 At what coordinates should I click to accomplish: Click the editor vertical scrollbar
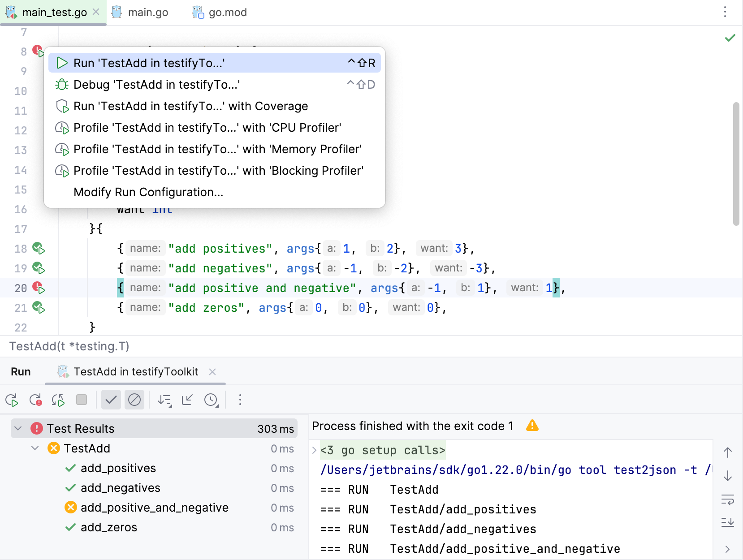tap(736, 164)
